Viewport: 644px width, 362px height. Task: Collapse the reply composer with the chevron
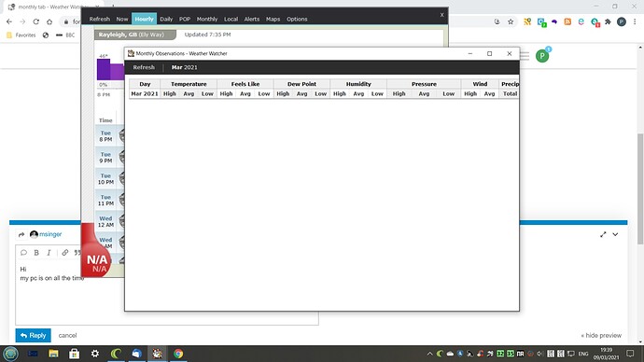615,234
